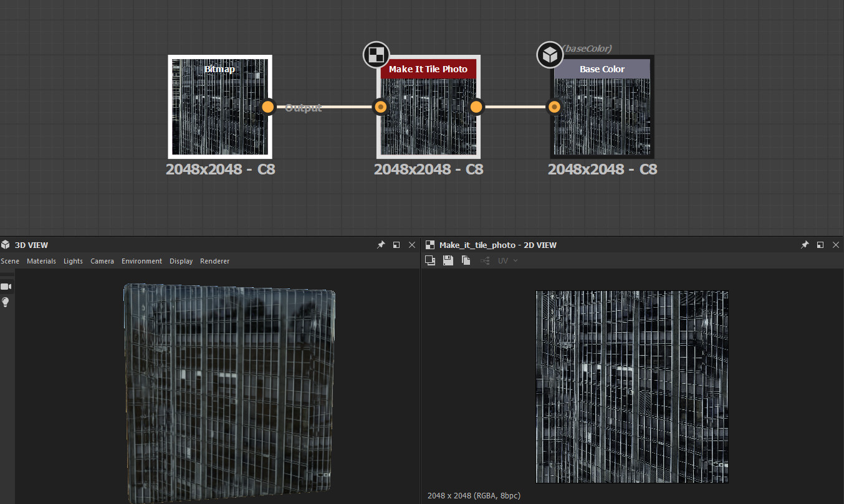Open the Materials menu
The width and height of the screenshot is (844, 504).
tap(41, 261)
